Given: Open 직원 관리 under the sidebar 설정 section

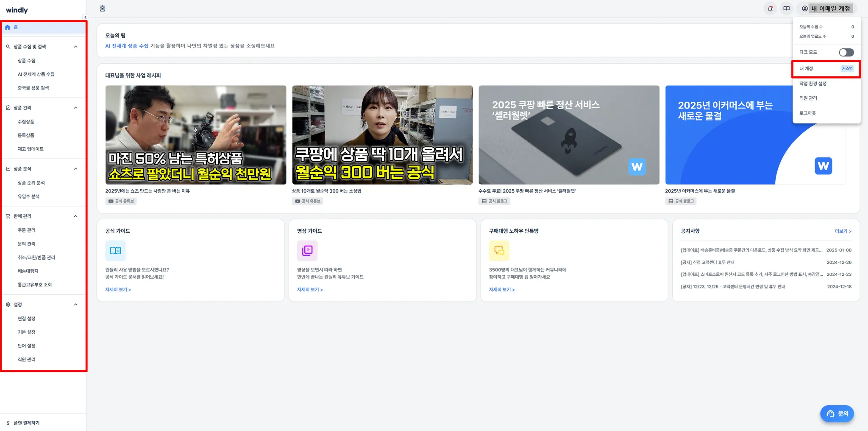Looking at the screenshot, I should 27,359.
